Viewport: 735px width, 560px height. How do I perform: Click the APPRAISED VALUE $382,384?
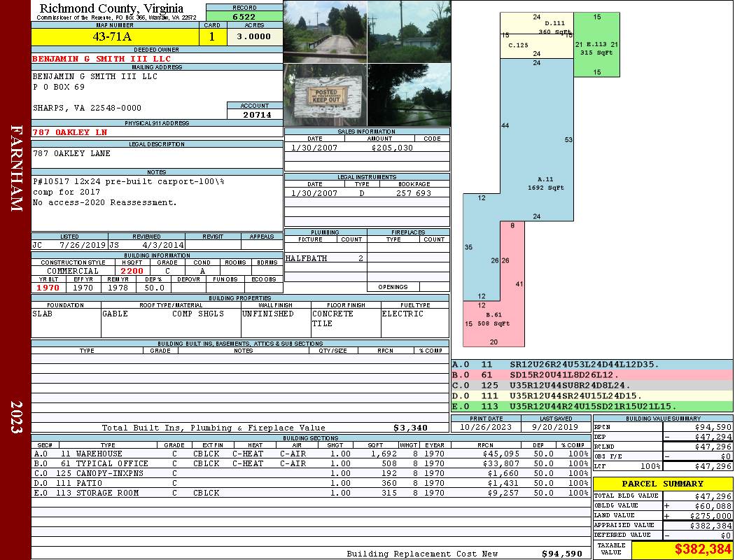[x=710, y=526]
